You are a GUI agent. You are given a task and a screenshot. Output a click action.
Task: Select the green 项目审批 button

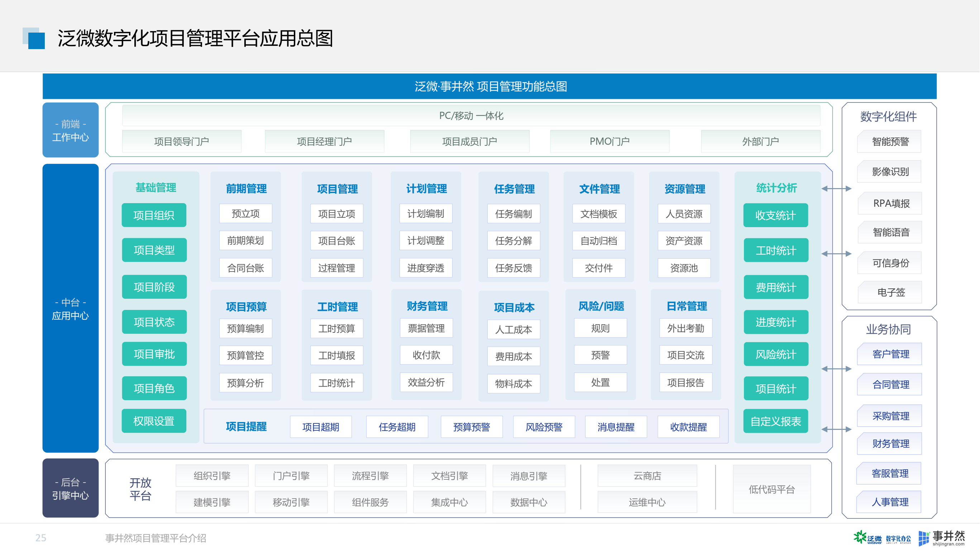point(154,354)
